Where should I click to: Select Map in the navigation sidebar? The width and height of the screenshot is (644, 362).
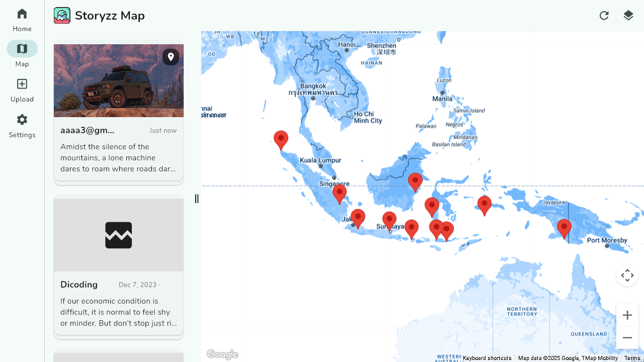(22, 54)
